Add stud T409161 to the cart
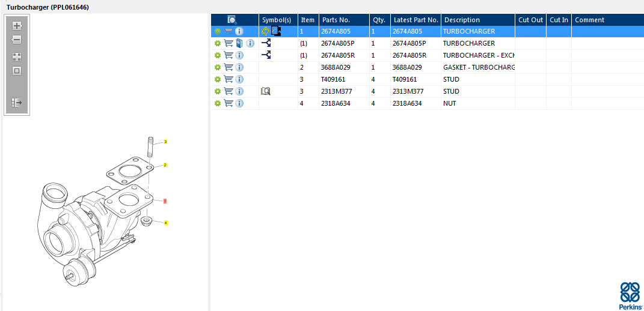The width and height of the screenshot is (644, 311). pos(228,79)
